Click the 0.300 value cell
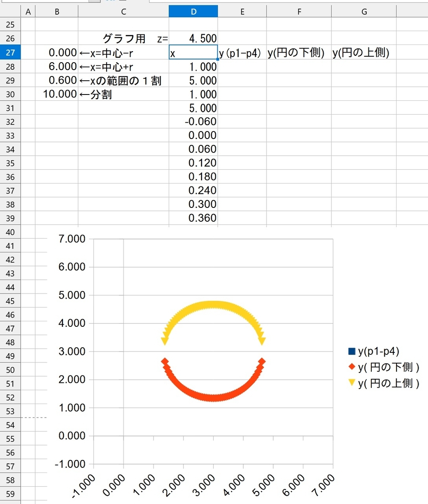This screenshot has height=504, width=428. coord(193,204)
